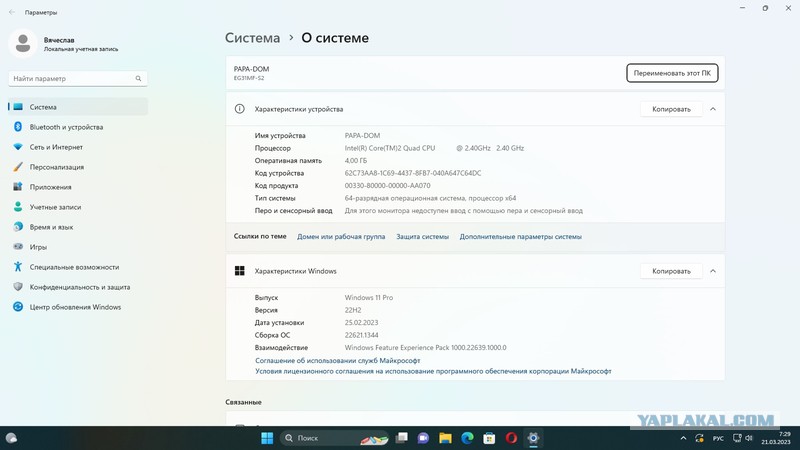Open Условия лицензионного соглашения Майкрософт link
The image size is (800, 450).
tap(433, 371)
